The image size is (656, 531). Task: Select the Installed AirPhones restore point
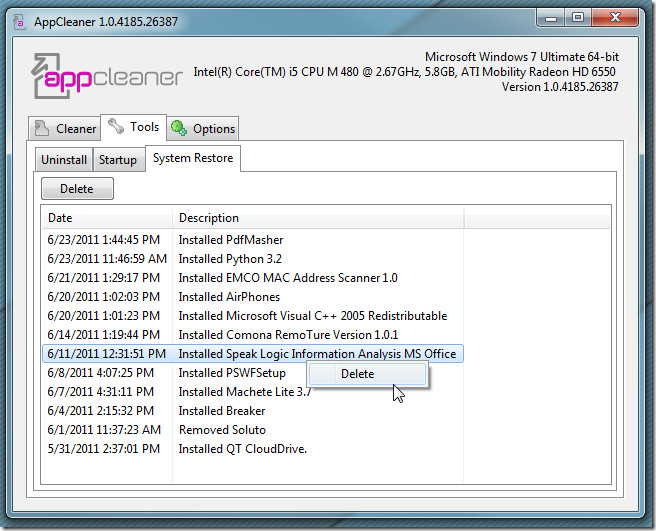[x=253, y=297]
